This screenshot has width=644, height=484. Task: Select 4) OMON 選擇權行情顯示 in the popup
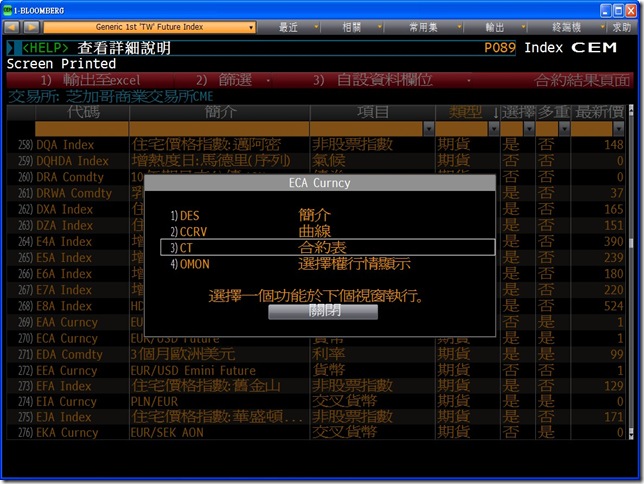point(327,264)
